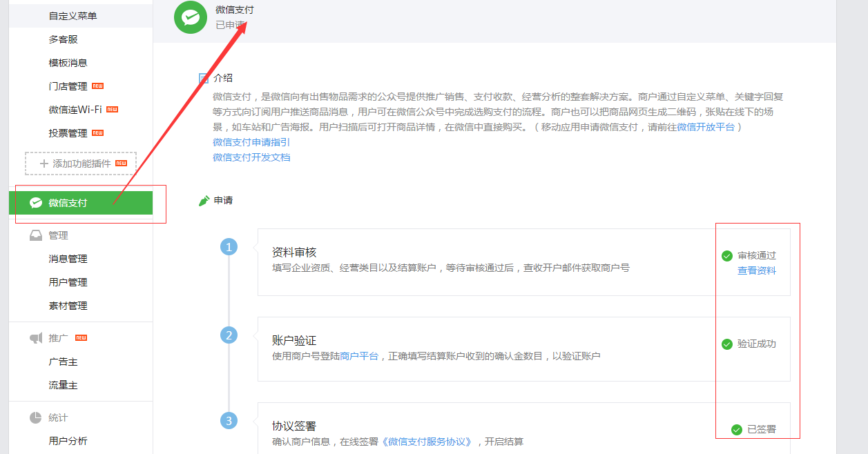This screenshot has width=868, height=454.
Task: Select 微信支付 in the left sidebar
Action: 68,203
